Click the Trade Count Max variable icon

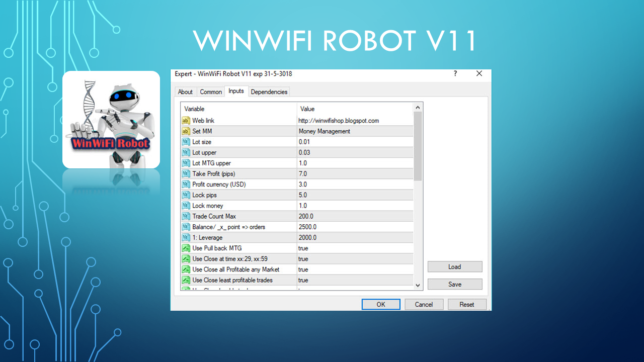(x=186, y=216)
